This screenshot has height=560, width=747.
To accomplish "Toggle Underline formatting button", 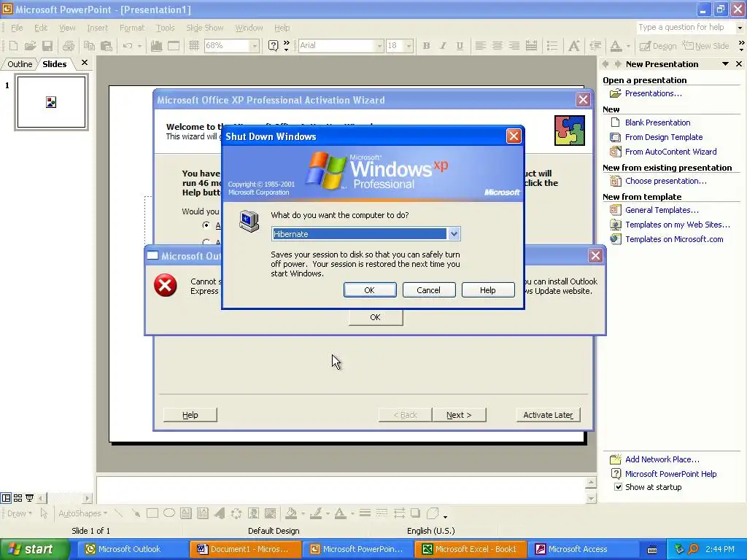I will pyautogui.click(x=460, y=46).
